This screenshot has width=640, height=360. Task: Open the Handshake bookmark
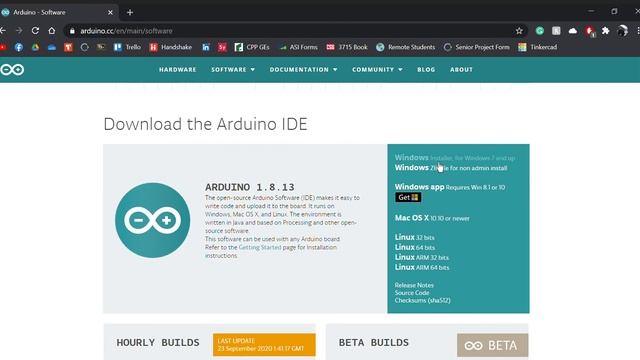point(171,47)
